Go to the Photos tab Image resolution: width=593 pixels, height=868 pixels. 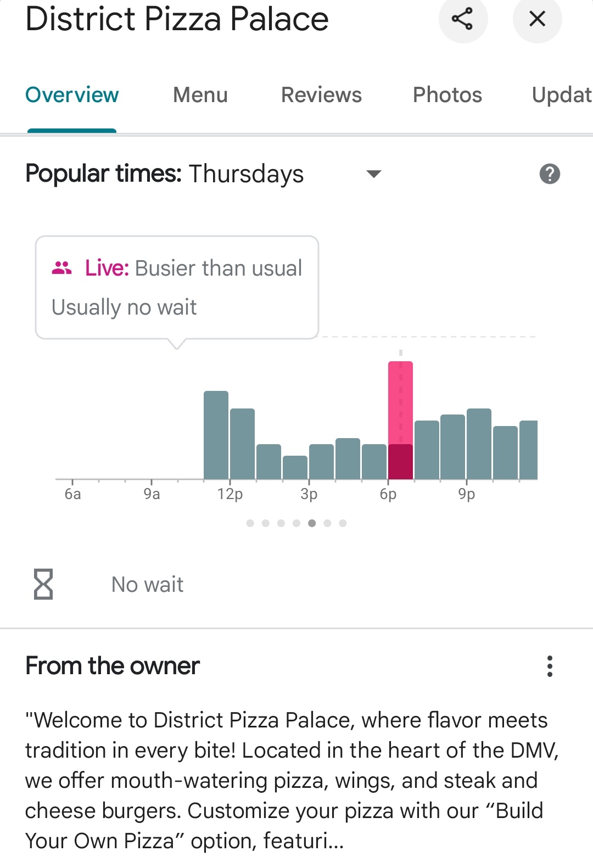pyautogui.click(x=447, y=95)
